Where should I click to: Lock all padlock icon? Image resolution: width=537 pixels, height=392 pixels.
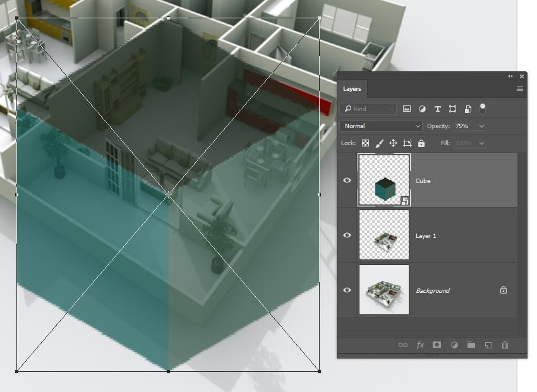(421, 143)
